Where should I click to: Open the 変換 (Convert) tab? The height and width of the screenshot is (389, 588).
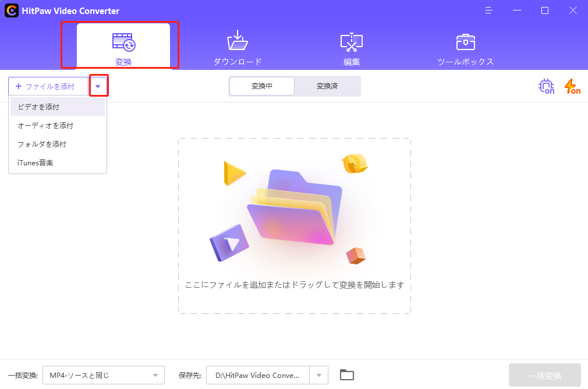coord(123,46)
